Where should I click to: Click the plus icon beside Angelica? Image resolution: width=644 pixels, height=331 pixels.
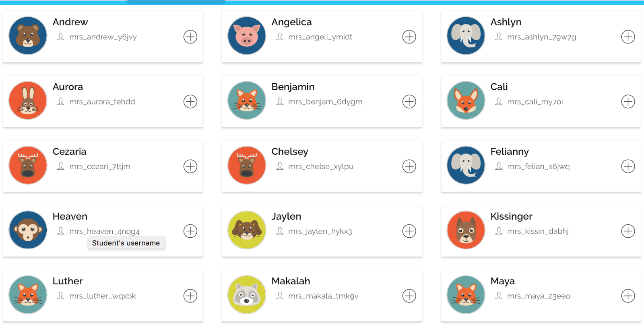(x=409, y=37)
